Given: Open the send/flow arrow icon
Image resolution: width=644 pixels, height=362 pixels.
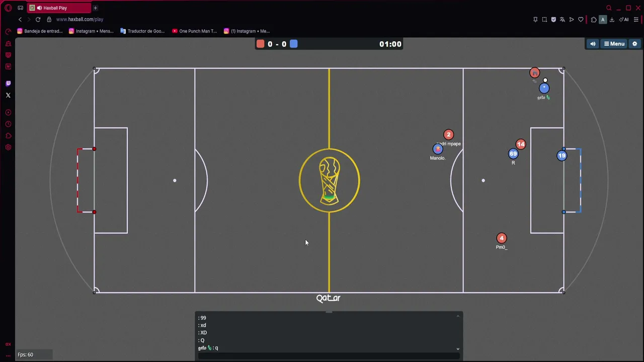Looking at the screenshot, I should [572, 20].
